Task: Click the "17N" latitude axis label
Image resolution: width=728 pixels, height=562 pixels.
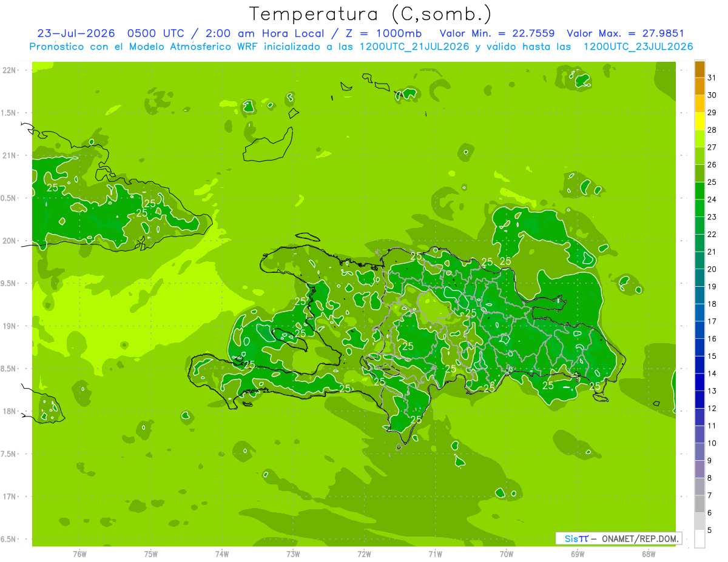Action: 10,497
